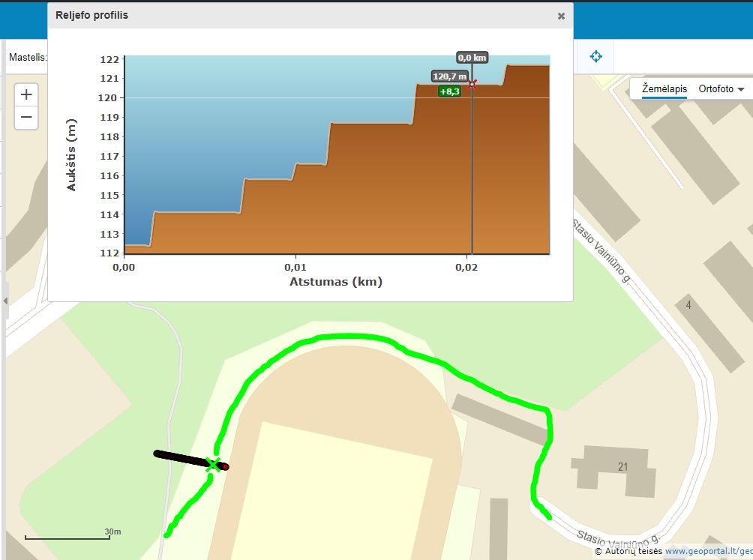Open the www.geoportal.lt link
The height and width of the screenshot is (560, 753).
pyautogui.click(x=708, y=552)
